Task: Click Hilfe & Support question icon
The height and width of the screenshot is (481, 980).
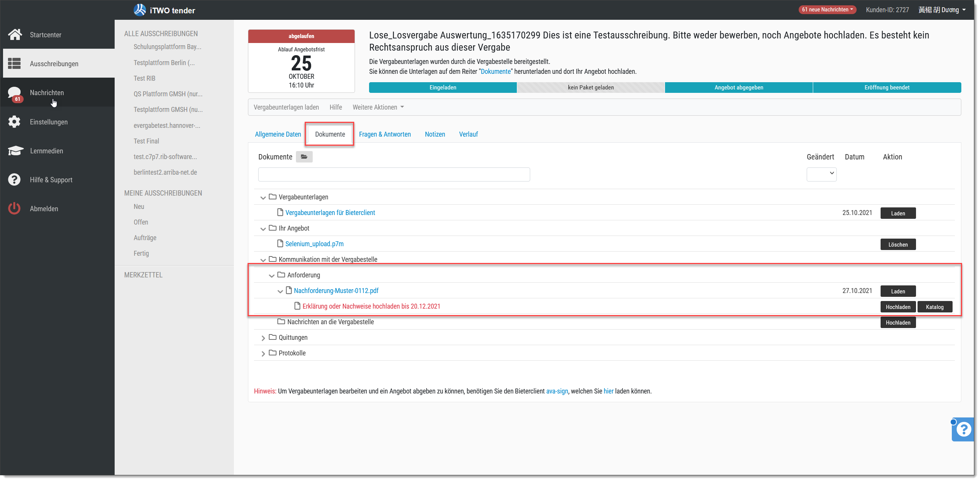Action: click(x=14, y=180)
